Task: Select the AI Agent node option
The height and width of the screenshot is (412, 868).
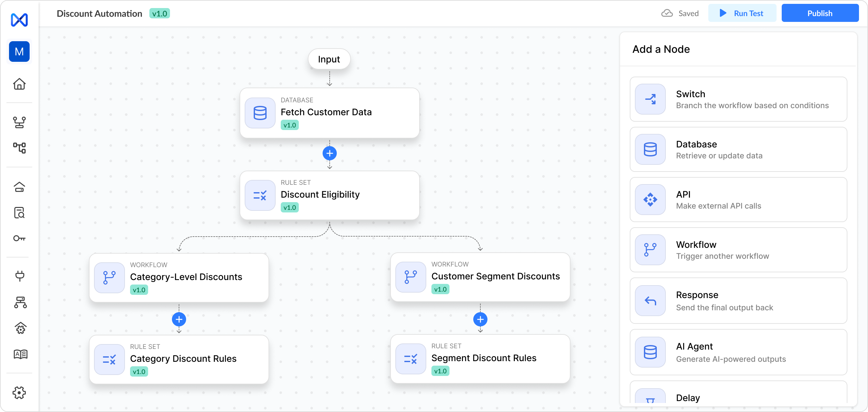Action: [738, 352]
